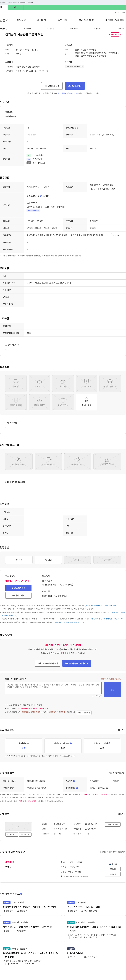Open the 실업급여 menu
The width and height of the screenshot is (126, 980).
62,20
